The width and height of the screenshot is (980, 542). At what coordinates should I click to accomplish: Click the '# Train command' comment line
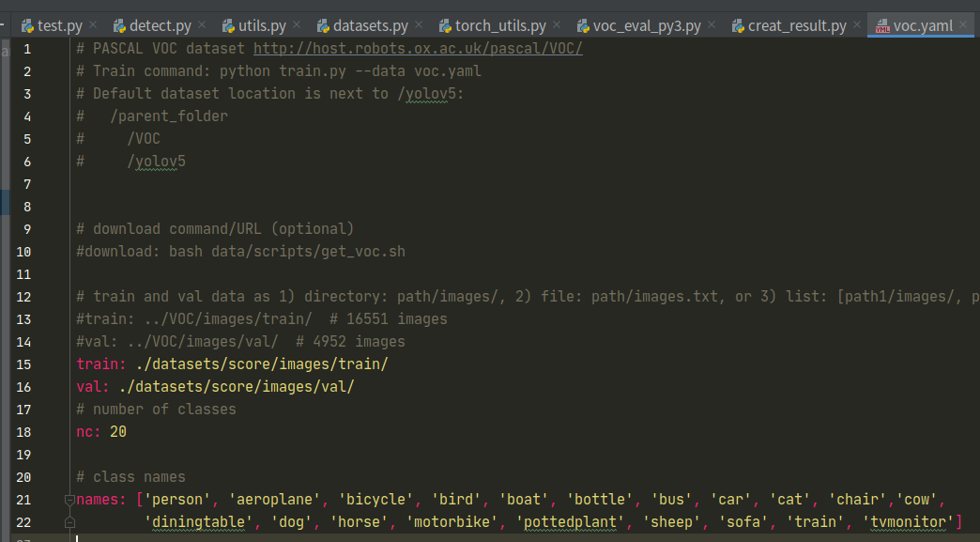click(279, 70)
